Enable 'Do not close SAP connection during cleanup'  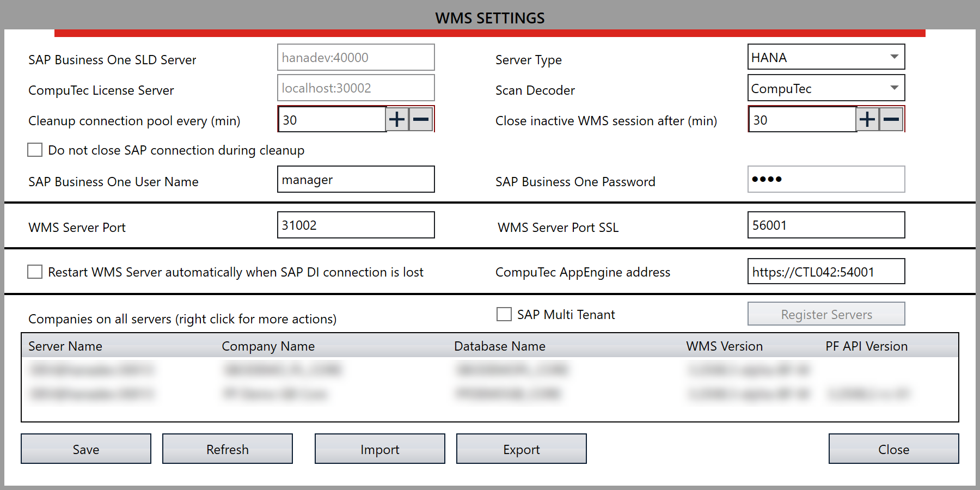click(34, 149)
